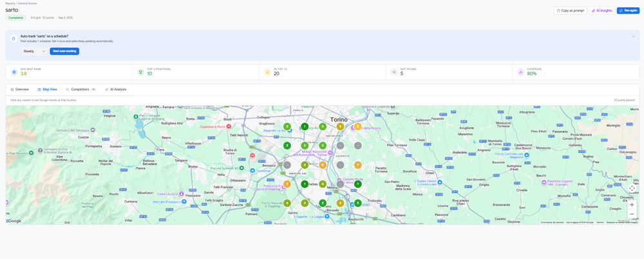This screenshot has width=644, height=259.
Task: Click the rank 8 marker near Villa della Regina
Action: [357, 127]
